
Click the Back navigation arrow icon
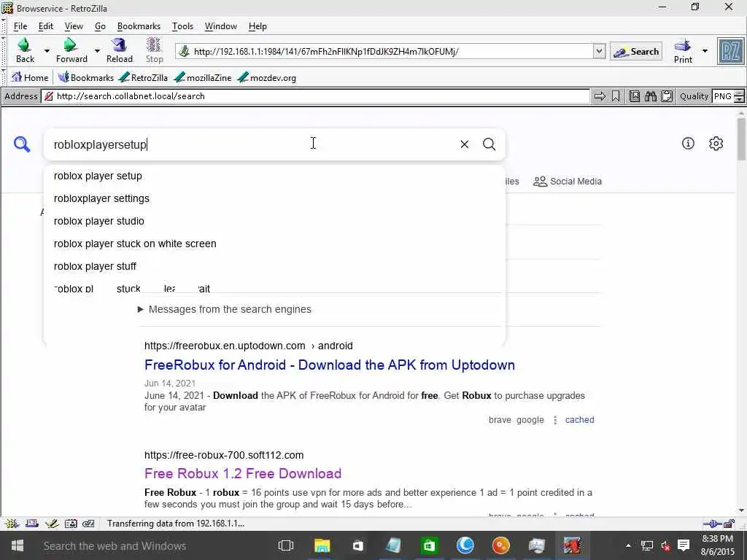pyautogui.click(x=24, y=44)
